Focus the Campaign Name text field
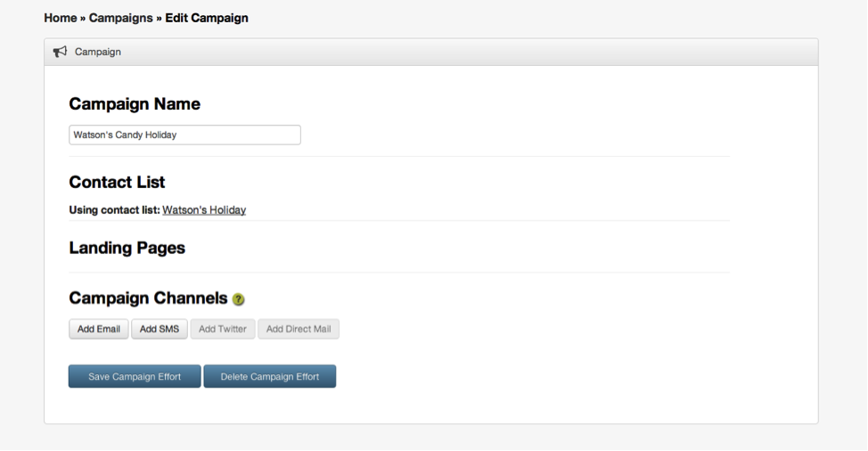Screen dimensions: 868x451 tap(184, 135)
